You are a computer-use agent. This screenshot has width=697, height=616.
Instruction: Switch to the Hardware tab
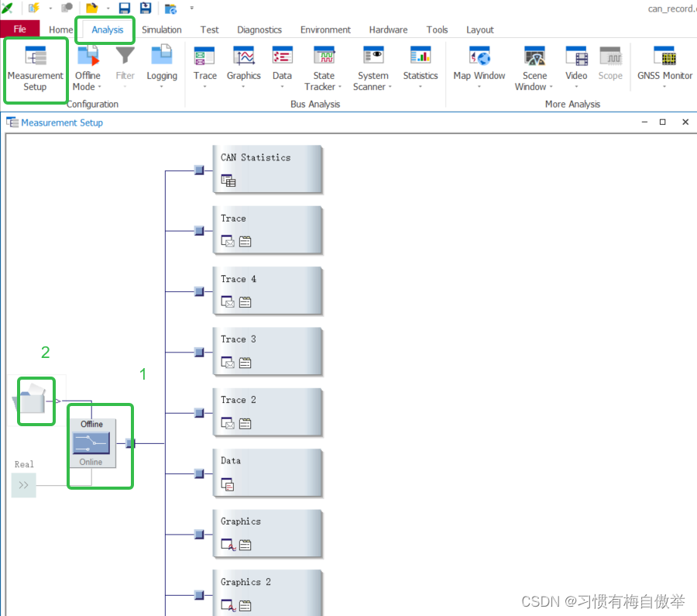[389, 29]
